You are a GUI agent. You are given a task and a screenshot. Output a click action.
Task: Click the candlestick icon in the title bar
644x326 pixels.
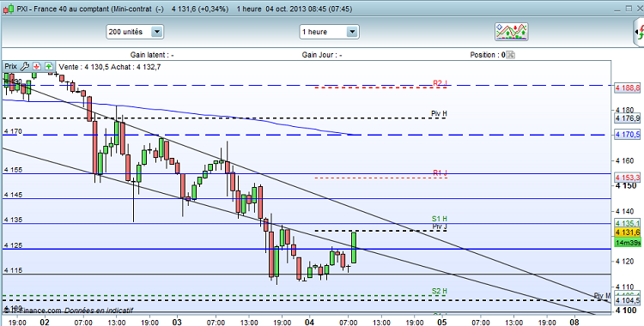tap(9, 9)
